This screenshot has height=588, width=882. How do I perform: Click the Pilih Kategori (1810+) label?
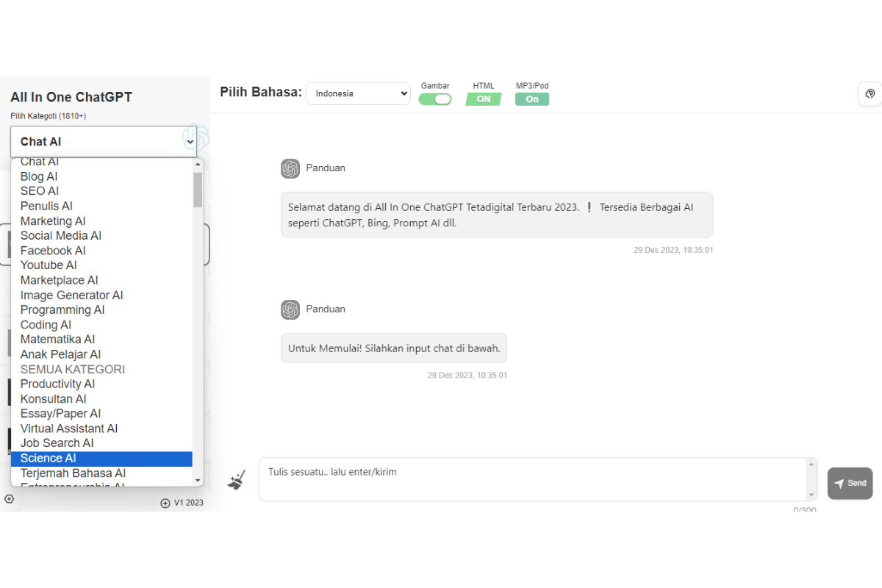pyautogui.click(x=48, y=116)
